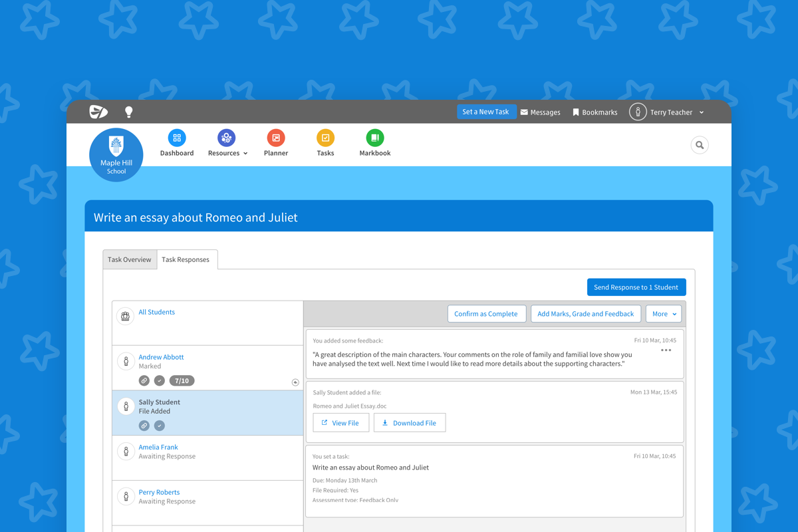Click the All Students group icon

[126, 316]
